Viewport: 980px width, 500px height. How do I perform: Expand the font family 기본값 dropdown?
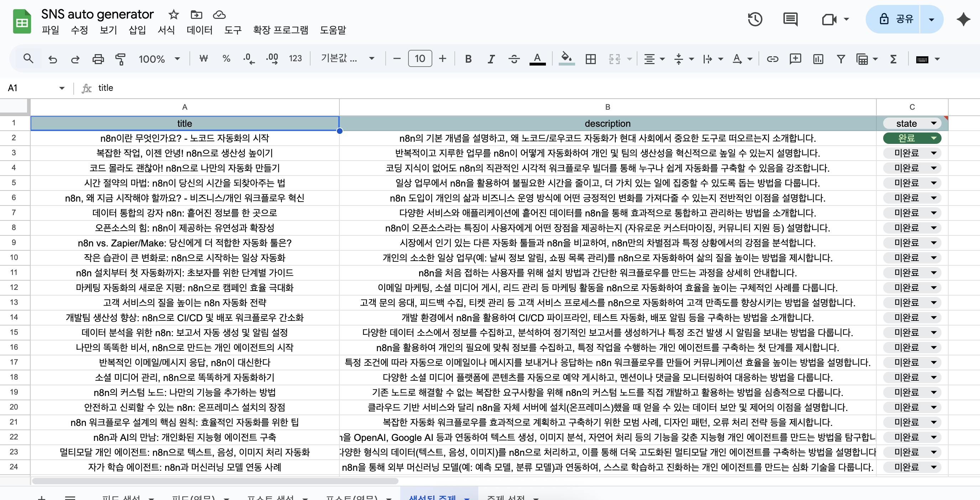coord(347,59)
